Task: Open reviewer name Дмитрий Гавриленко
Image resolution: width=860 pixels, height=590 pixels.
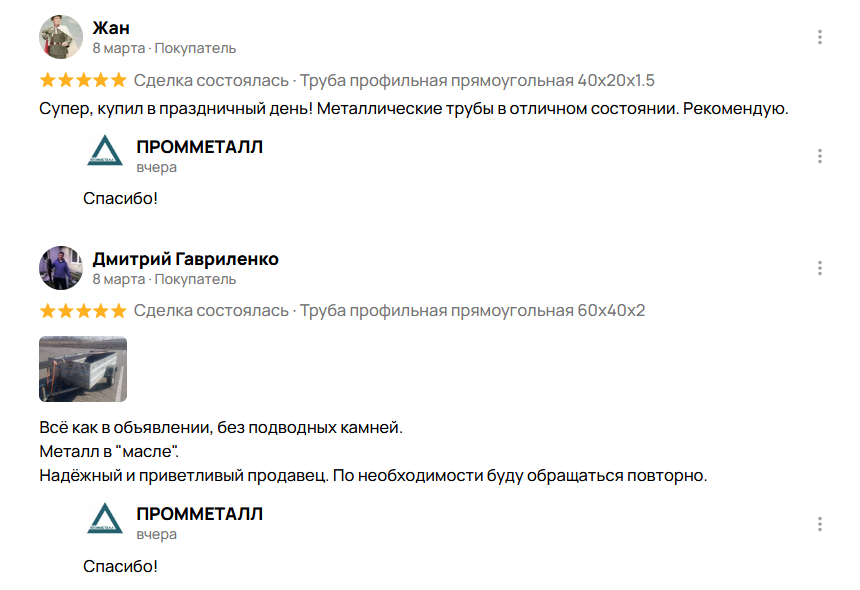Action: [185, 259]
